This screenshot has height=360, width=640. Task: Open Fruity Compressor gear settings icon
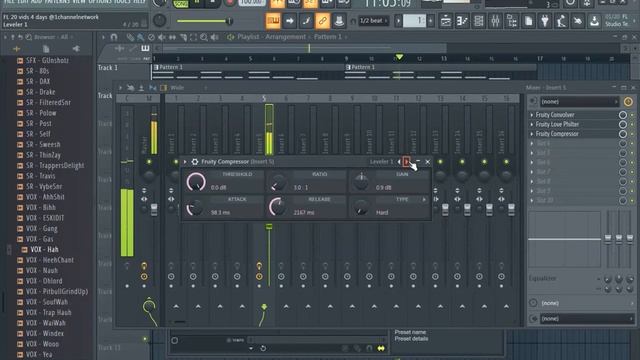(x=195, y=162)
